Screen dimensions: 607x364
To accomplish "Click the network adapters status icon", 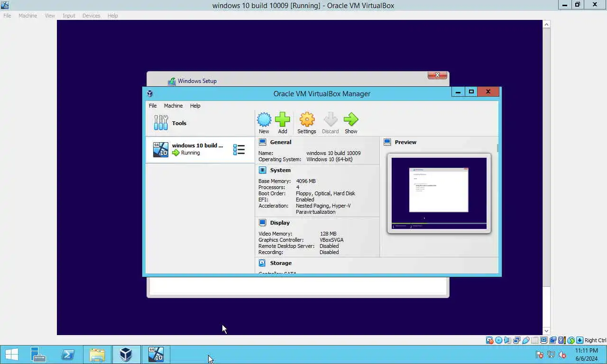I will 516,340.
